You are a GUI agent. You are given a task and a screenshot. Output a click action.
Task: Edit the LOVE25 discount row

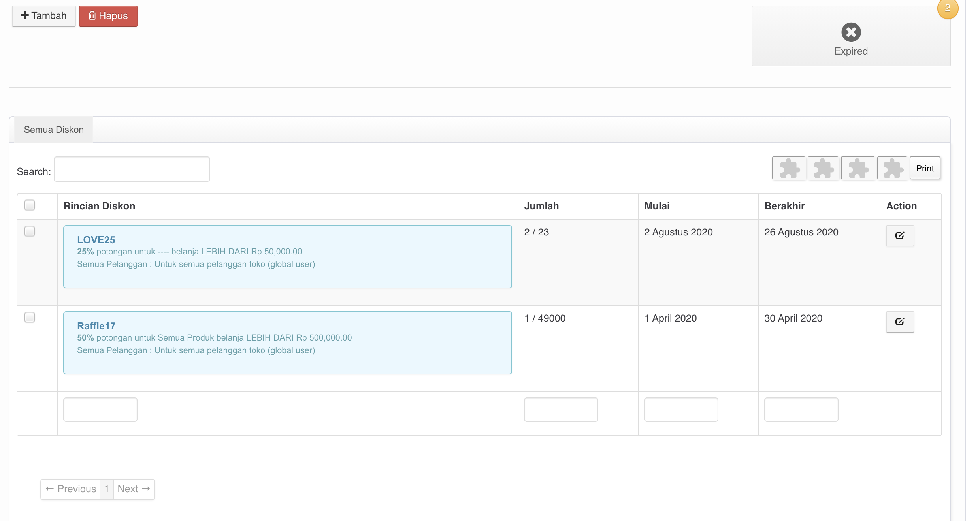(x=900, y=236)
